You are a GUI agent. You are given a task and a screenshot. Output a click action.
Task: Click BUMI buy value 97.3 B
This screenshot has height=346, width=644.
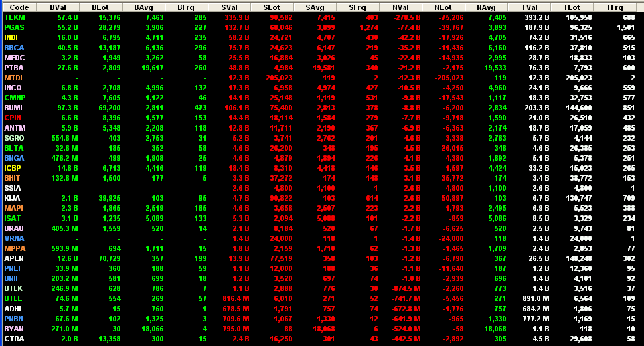pyautogui.click(x=67, y=108)
